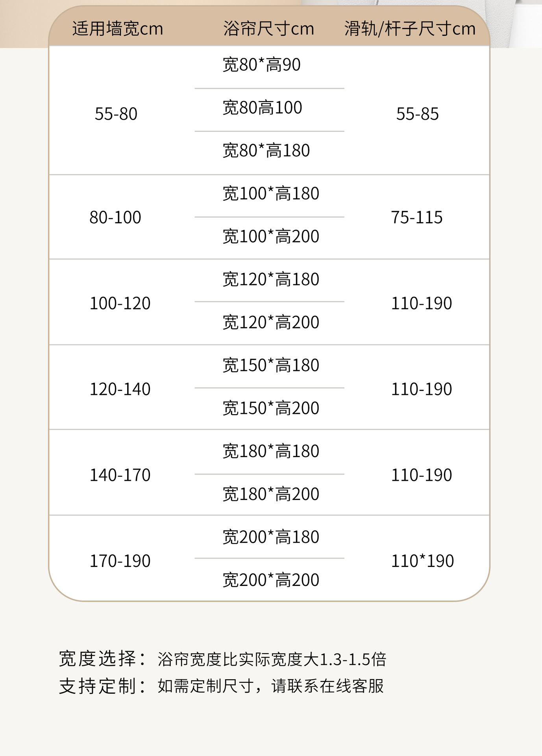Pick the 宽100*高200 curtain size
The width and height of the screenshot is (542, 756).
[x=271, y=237]
